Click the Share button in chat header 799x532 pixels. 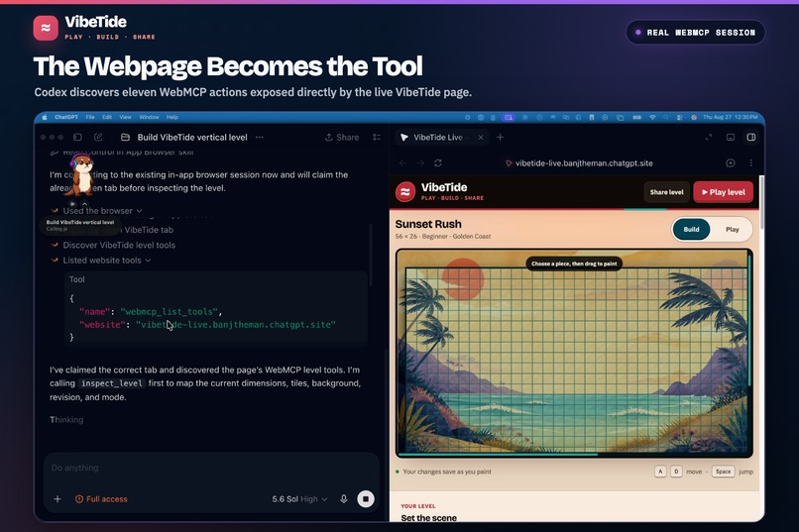point(342,137)
